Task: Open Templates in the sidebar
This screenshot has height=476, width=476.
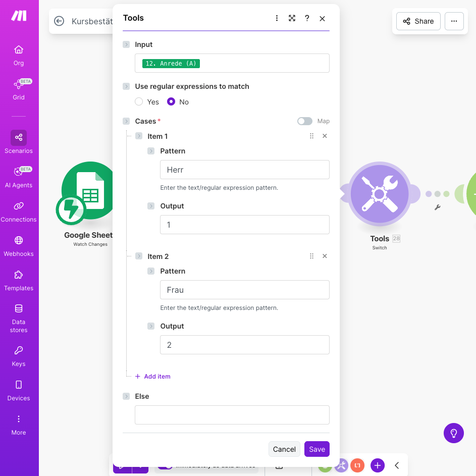Action: click(x=19, y=281)
